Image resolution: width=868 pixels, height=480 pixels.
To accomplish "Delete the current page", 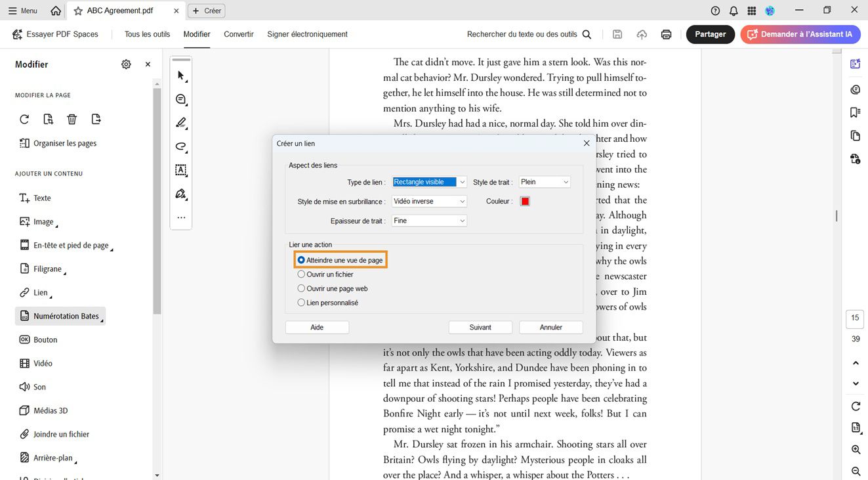I will 72,119.
